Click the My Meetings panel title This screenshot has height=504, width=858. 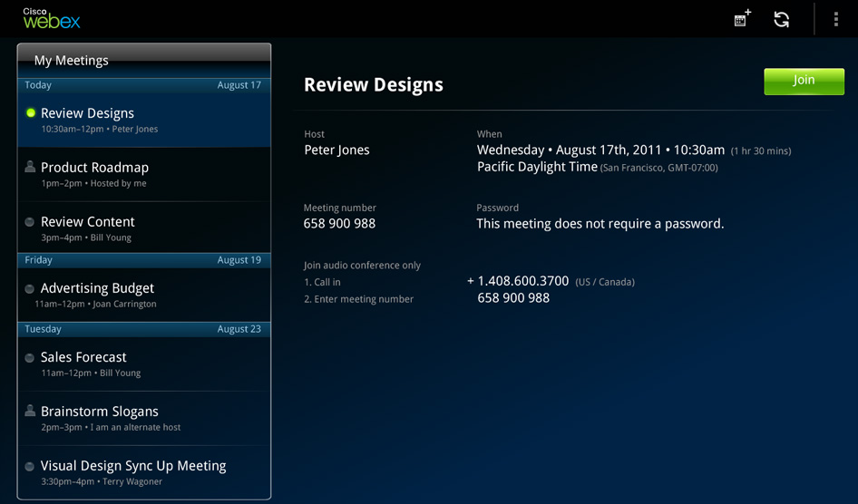tap(72, 61)
